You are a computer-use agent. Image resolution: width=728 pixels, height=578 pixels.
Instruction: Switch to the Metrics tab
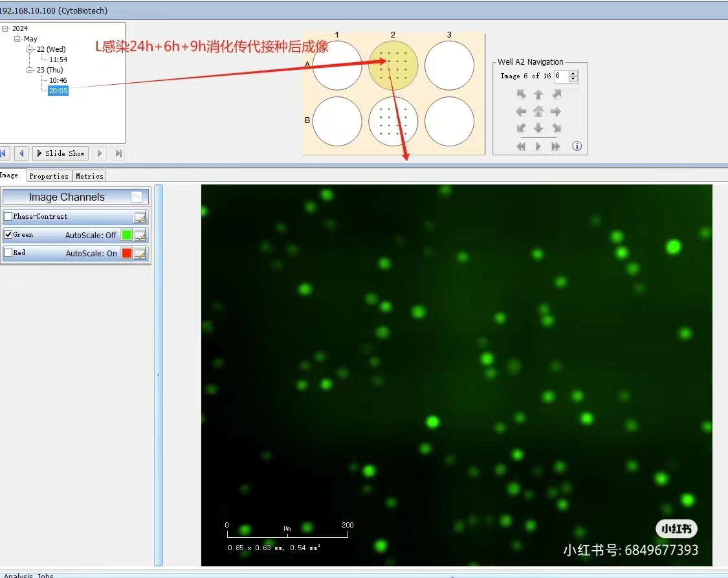(89, 176)
